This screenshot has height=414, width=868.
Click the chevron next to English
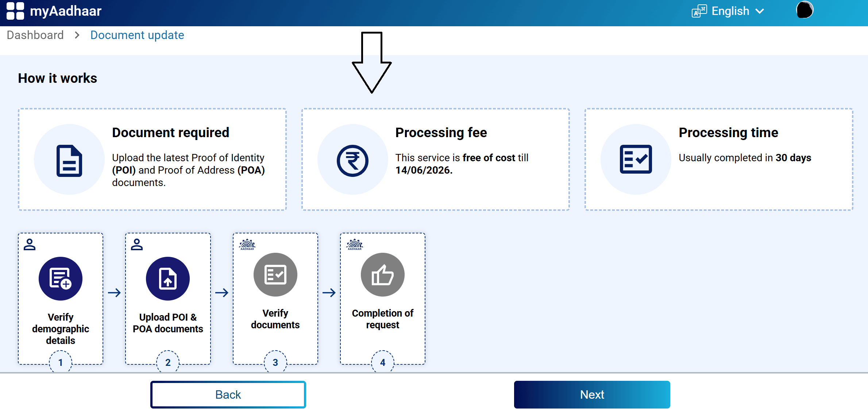pyautogui.click(x=760, y=11)
